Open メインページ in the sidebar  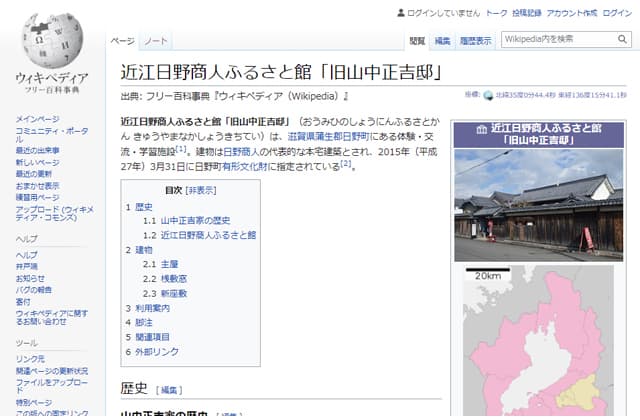38,119
